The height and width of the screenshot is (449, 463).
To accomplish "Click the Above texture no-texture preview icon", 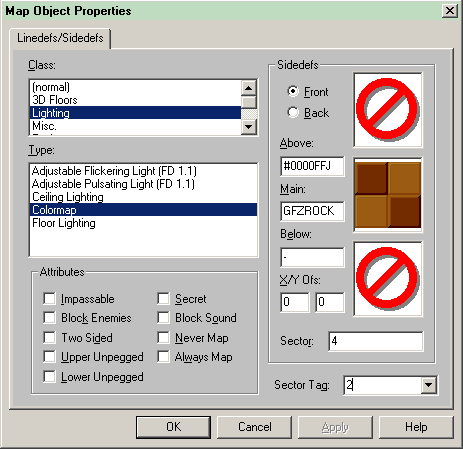I will (x=388, y=110).
